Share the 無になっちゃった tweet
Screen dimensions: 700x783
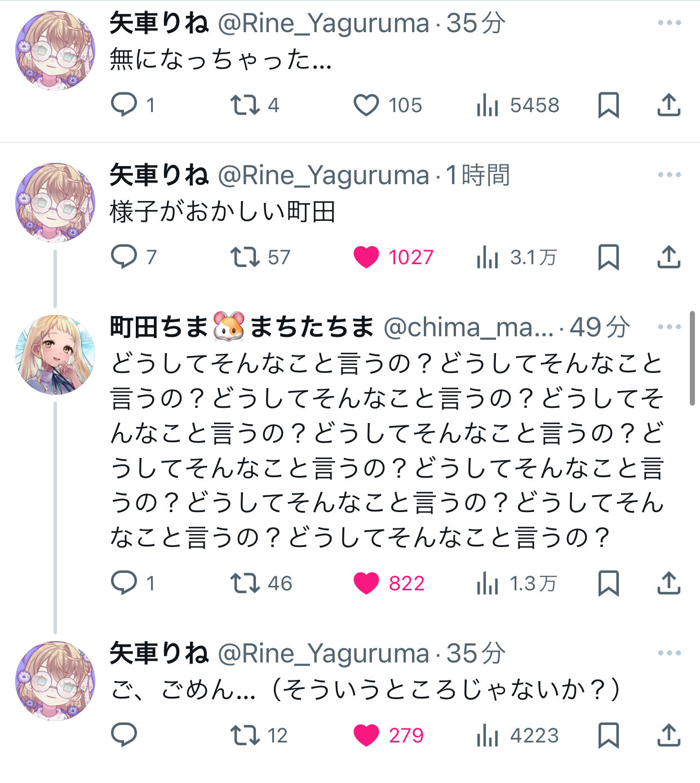[x=669, y=105]
